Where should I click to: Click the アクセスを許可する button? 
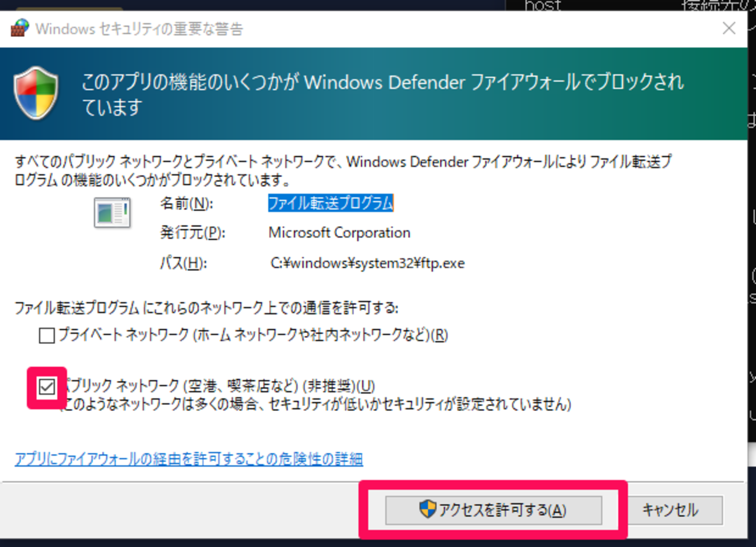click(494, 510)
